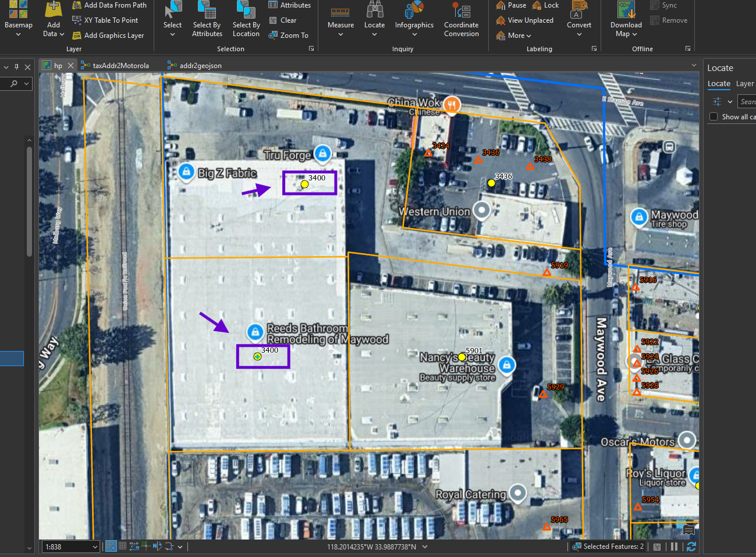Toggle the Show all candidates checkbox

[714, 117]
